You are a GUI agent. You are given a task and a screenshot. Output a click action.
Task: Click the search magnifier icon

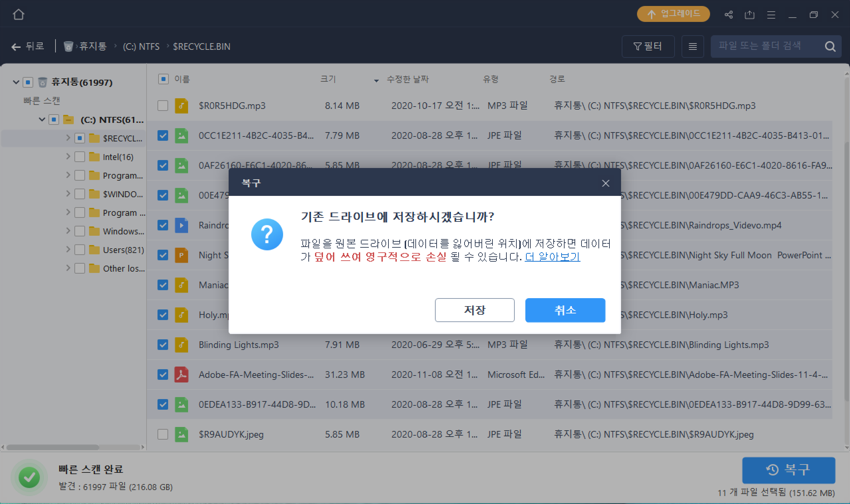[830, 46]
